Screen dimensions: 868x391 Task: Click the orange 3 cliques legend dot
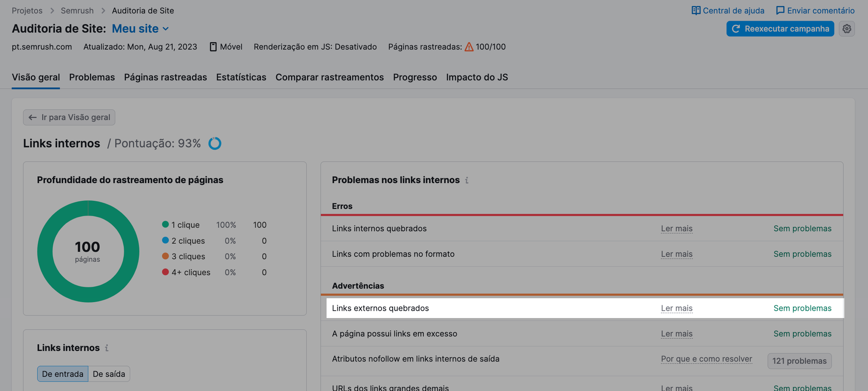point(165,256)
